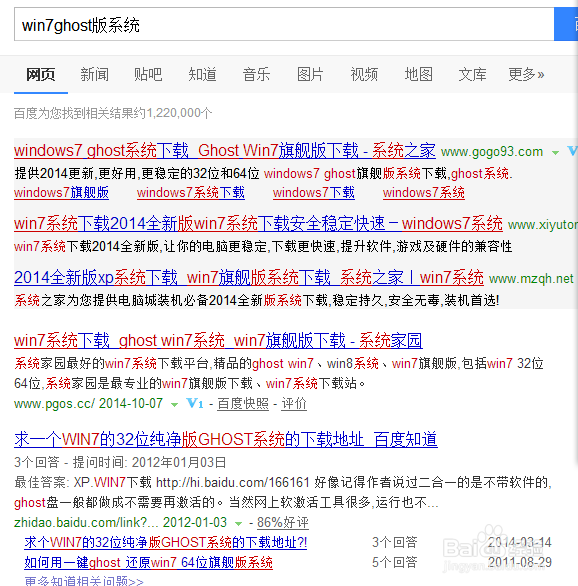Viewport: 578px width, 586px height.
Task: Open the windows7旗舰版 sublink
Action: [x=61, y=193]
